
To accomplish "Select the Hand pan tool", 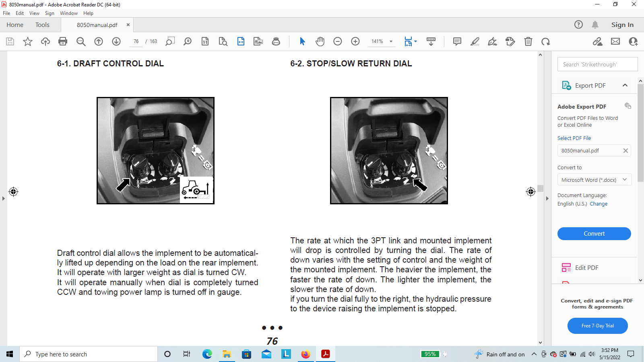I will point(320,41).
